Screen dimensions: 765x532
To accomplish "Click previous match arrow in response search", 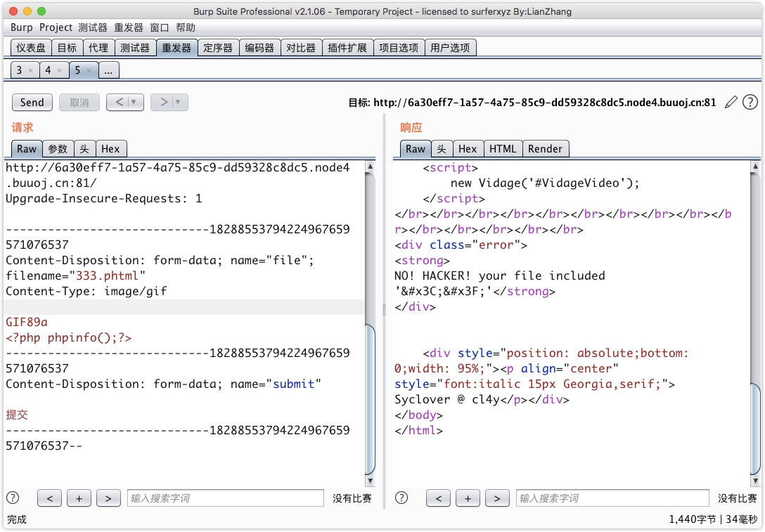I will [x=438, y=498].
